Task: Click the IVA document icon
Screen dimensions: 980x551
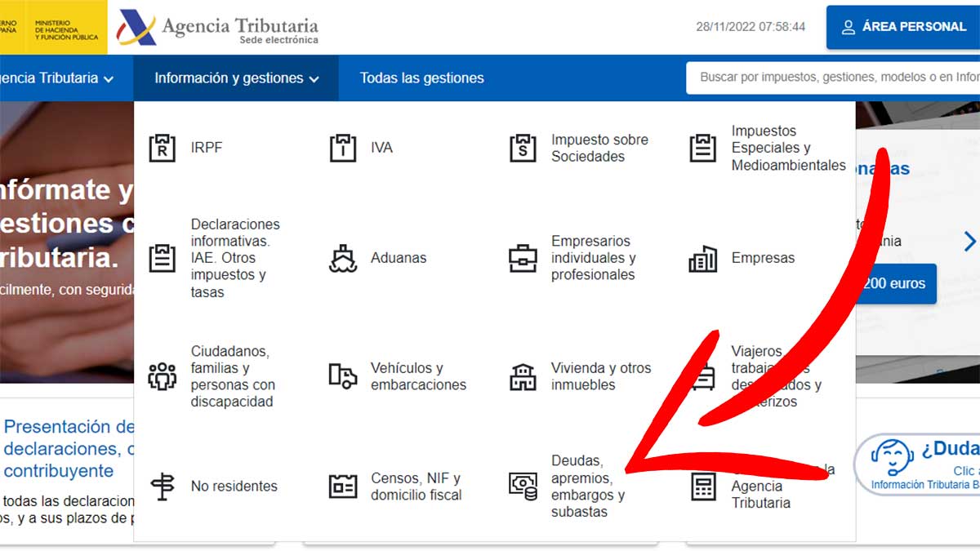Action: pyautogui.click(x=343, y=148)
